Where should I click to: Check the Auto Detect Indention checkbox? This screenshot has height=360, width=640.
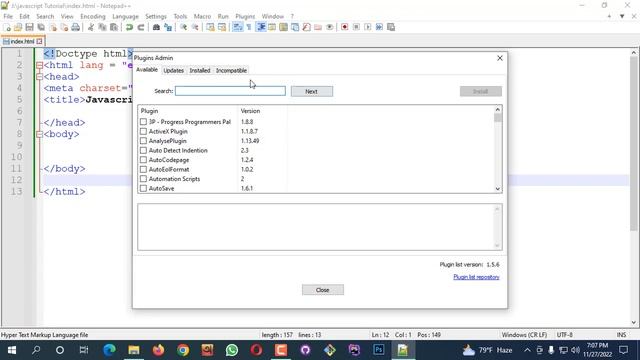(143, 150)
